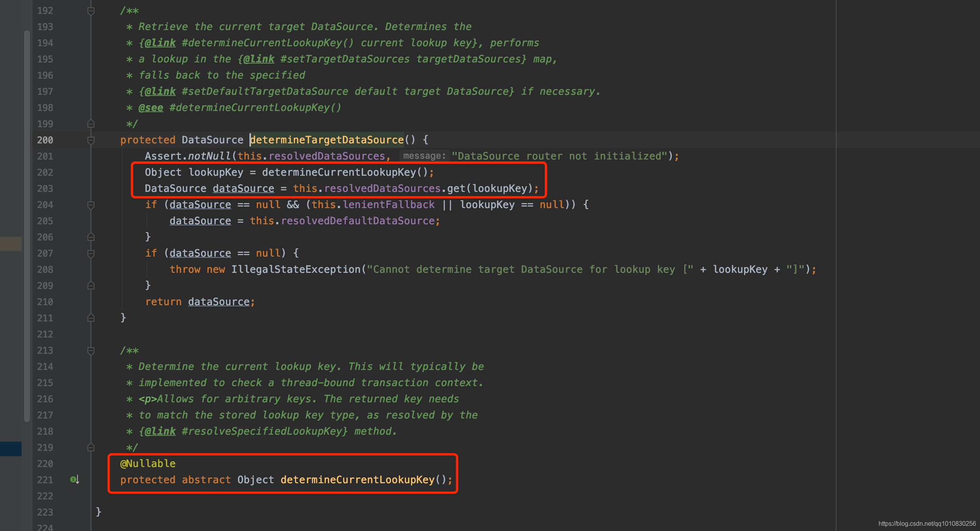Click the @see tag on line 198
980x531 pixels.
click(151, 108)
